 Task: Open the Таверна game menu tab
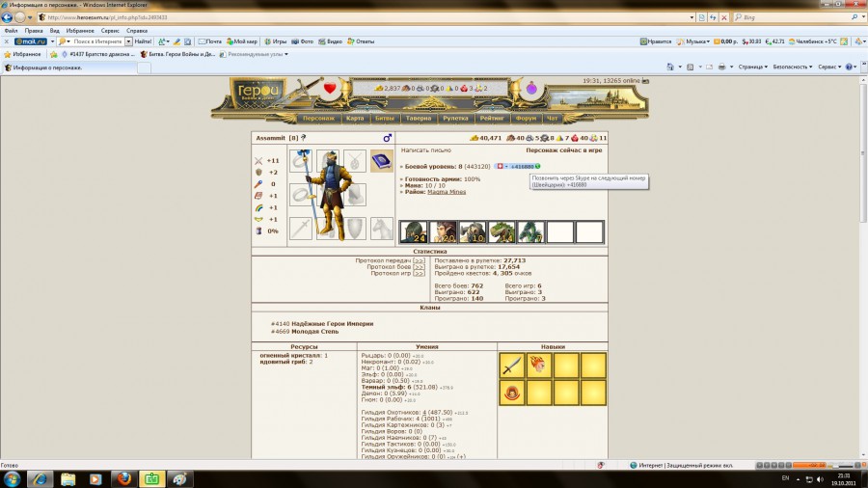(x=418, y=118)
